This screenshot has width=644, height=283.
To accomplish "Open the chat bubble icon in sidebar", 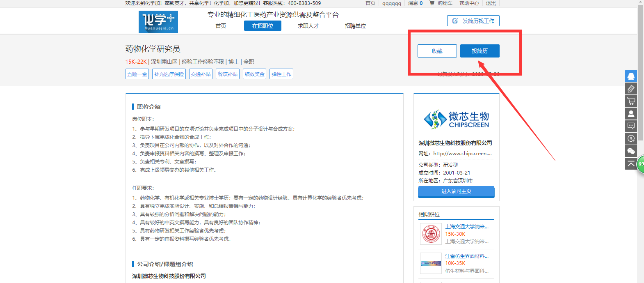I will 630,126.
